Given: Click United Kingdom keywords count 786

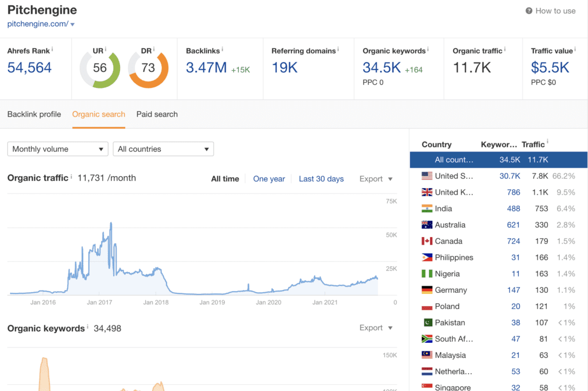Looking at the screenshot, I should pyautogui.click(x=513, y=192).
